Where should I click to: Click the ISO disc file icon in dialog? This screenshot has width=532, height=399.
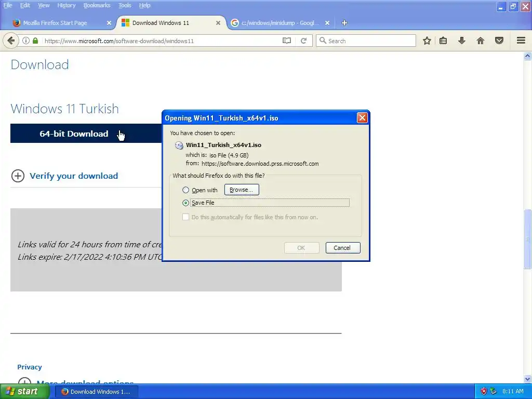pyautogui.click(x=179, y=145)
